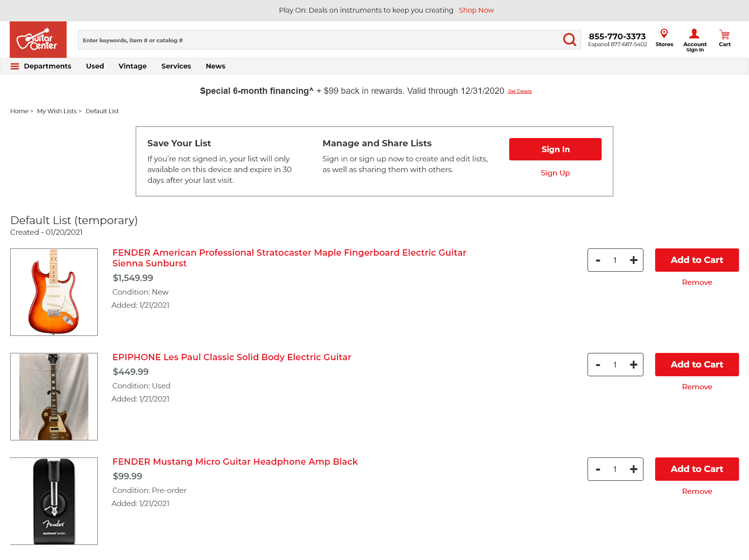Viewport: 749px width, 560px height.
Task: Decrease quantity for Fender Stratocaster
Action: click(x=598, y=261)
